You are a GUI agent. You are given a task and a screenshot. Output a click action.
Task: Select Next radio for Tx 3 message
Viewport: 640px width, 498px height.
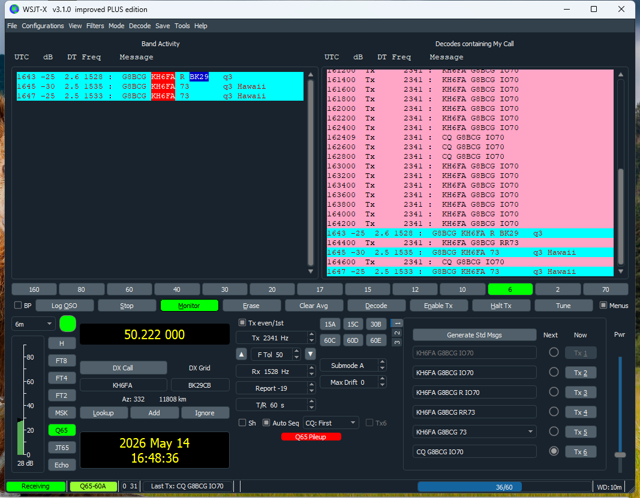[x=554, y=392]
